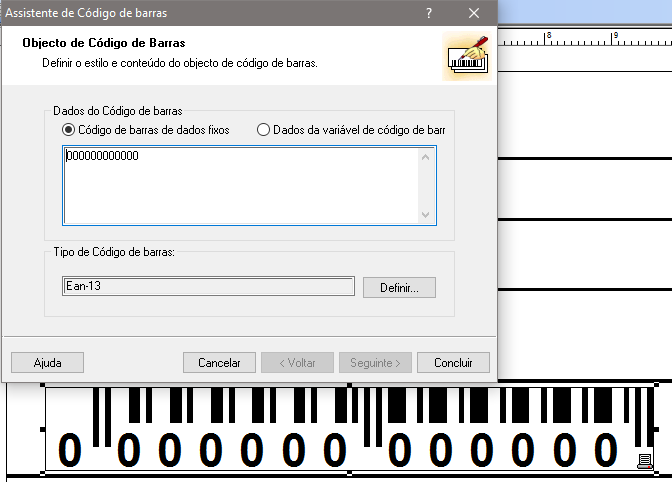Open the Ajuda help button

(48, 363)
